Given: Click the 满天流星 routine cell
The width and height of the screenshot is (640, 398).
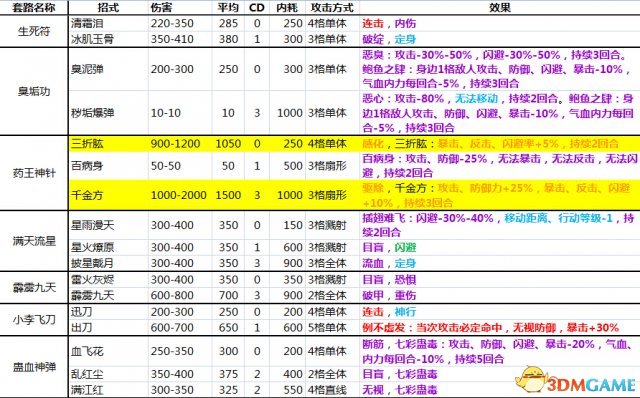Looking at the screenshot, I should (34, 241).
